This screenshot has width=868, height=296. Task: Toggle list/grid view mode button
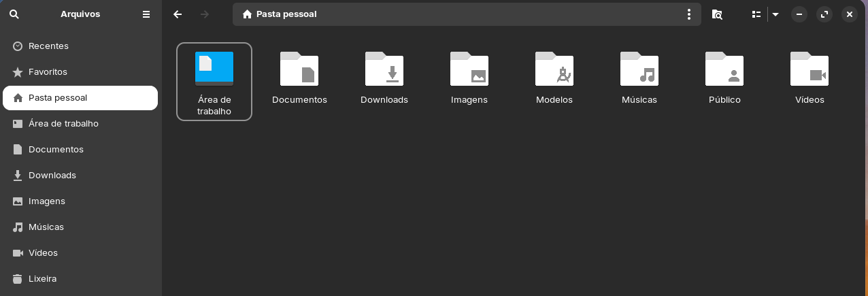[756, 14]
